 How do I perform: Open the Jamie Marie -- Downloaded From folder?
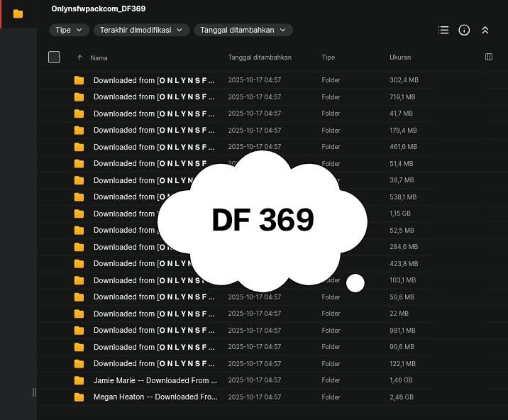[155, 380]
